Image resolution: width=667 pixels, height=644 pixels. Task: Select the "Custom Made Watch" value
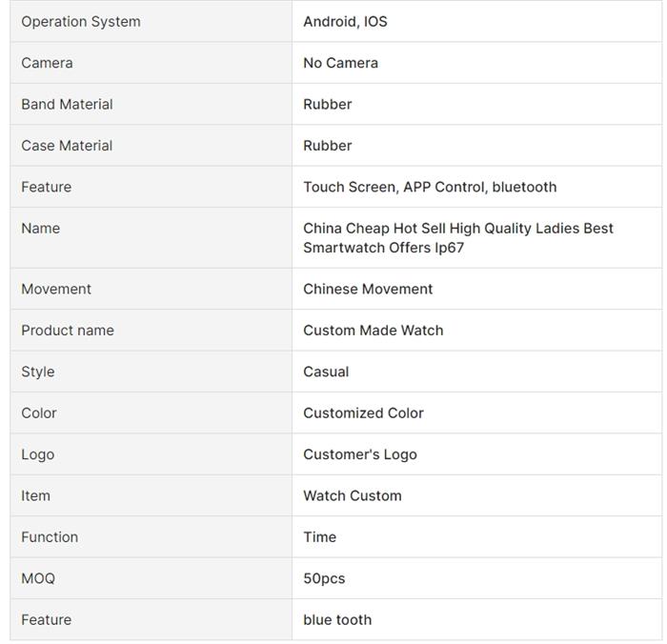tap(373, 331)
